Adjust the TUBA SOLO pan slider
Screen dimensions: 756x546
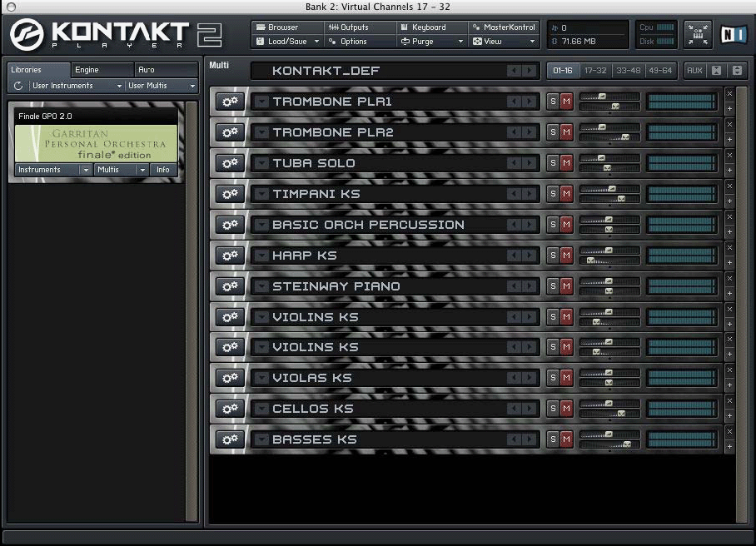(x=609, y=167)
